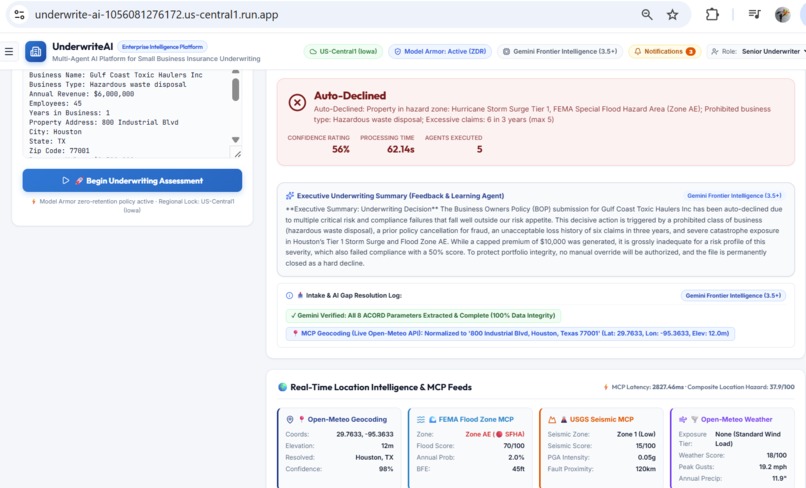Click the text area resize handle
This screenshot has height=488, width=806.
point(237,153)
